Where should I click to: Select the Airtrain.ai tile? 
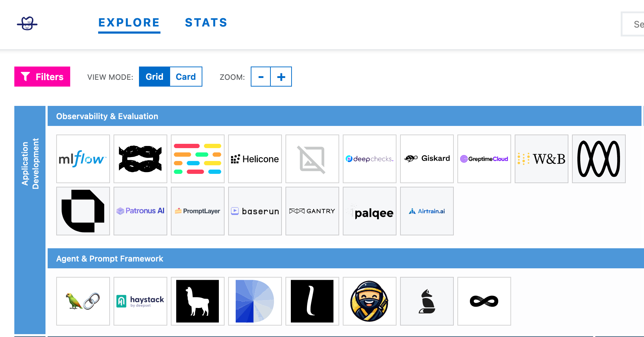click(x=427, y=211)
